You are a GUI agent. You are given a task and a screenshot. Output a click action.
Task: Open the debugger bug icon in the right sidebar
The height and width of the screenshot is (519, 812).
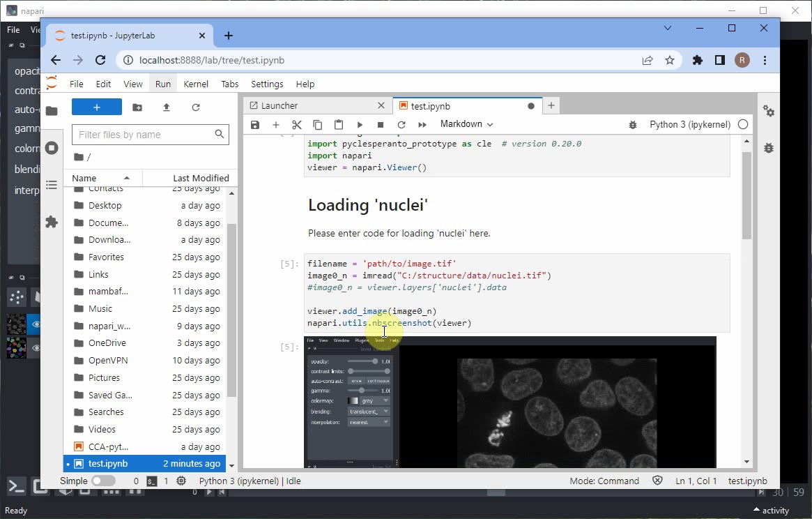coord(768,148)
